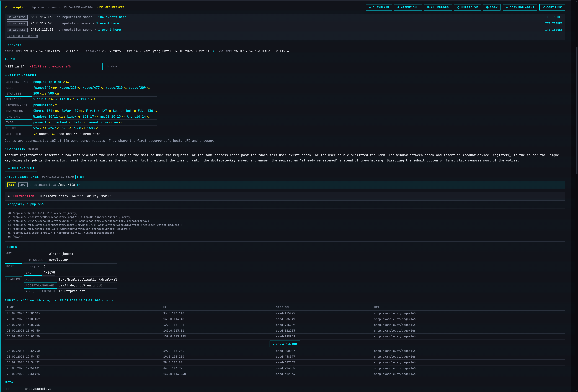This screenshot has width=578, height=392.
Task: Click the 200 status badge
Action: tap(23, 185)
